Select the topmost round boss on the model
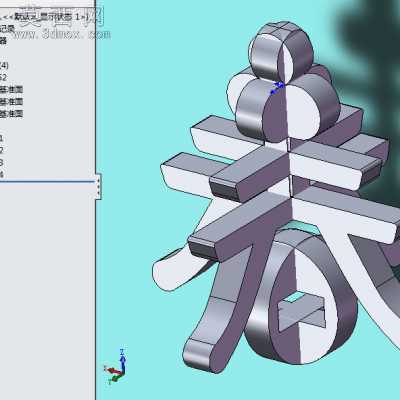The width and height of the screenshot is (400, 400). (281, 52)
